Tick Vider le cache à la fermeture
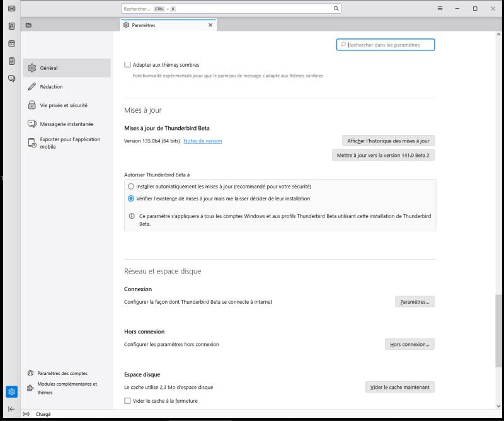Image resolution: width=504 pixels, height=421 pixels. pos(127,401)
